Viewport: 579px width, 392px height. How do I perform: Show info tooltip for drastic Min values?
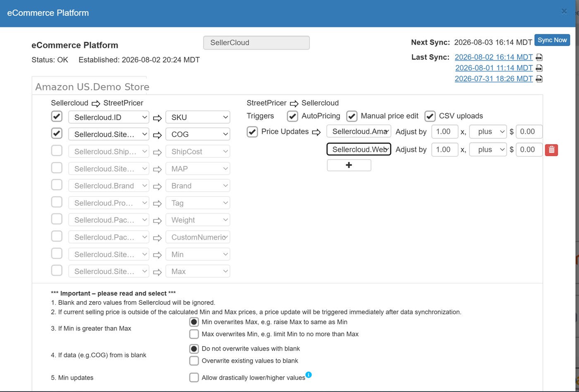click(x=309, y=375)
